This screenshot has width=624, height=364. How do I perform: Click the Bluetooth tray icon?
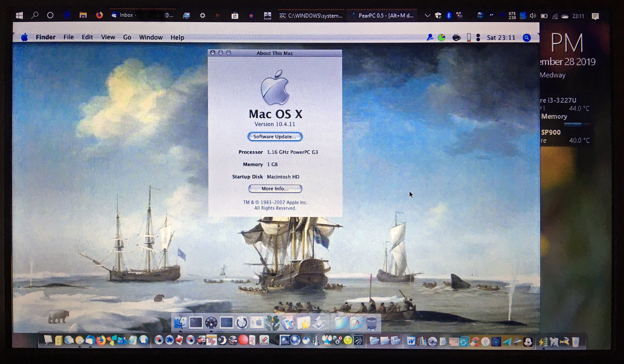click(449, 16)
